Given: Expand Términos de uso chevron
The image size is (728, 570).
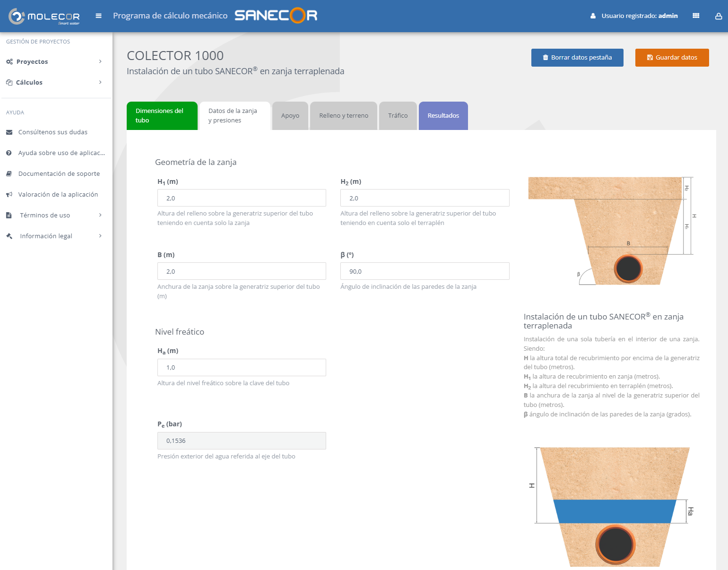Looking at the screenshot, I should coord(100,215).
